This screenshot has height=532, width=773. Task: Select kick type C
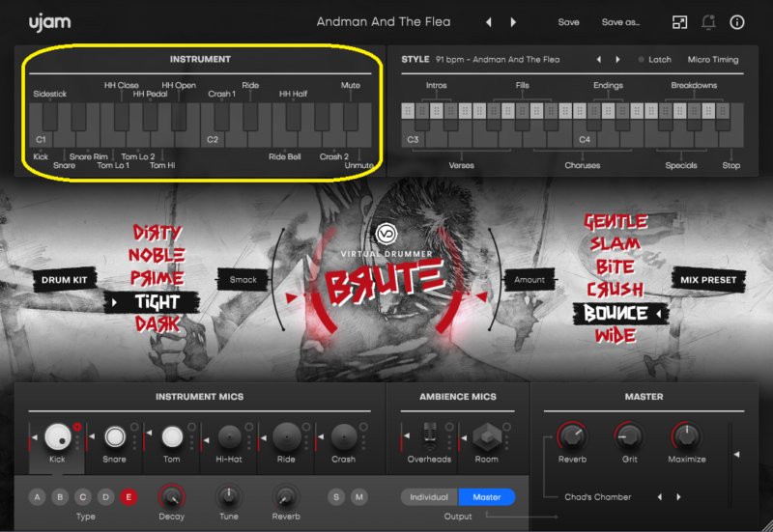pyautogui.click(x=83, y=497)
